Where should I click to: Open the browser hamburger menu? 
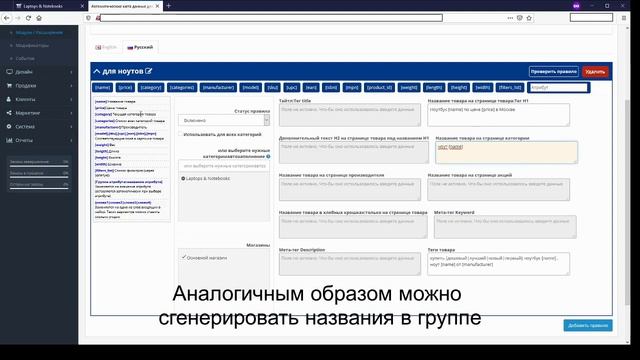[x=624, y=18]
